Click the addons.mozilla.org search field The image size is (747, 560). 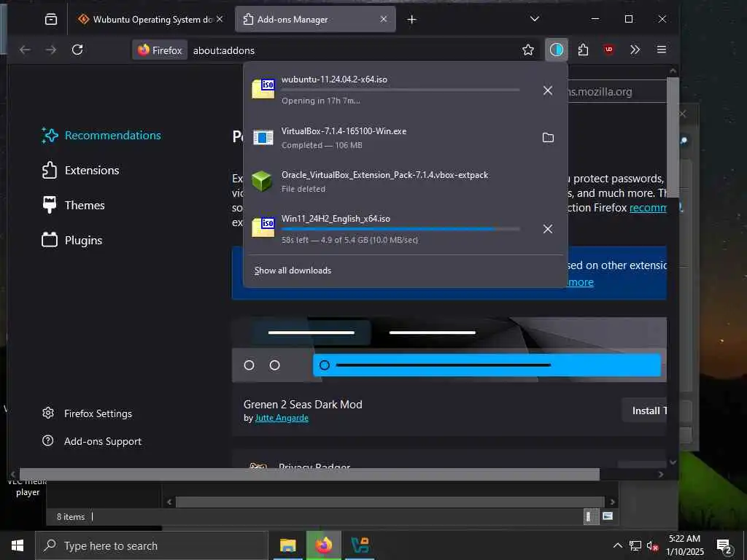[617, 91]
